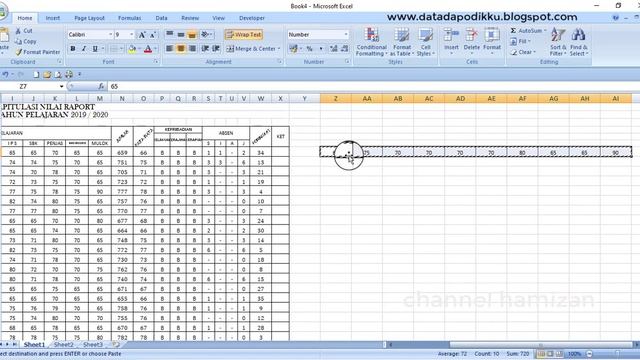
Task: Open the font size dropdown
Action: 131,35
